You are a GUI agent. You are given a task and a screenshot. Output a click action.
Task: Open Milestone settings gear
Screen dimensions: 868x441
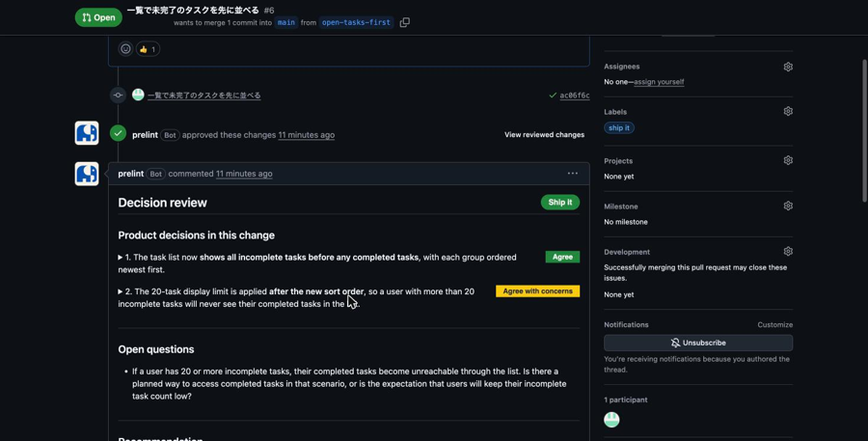(x=788, y=206)
